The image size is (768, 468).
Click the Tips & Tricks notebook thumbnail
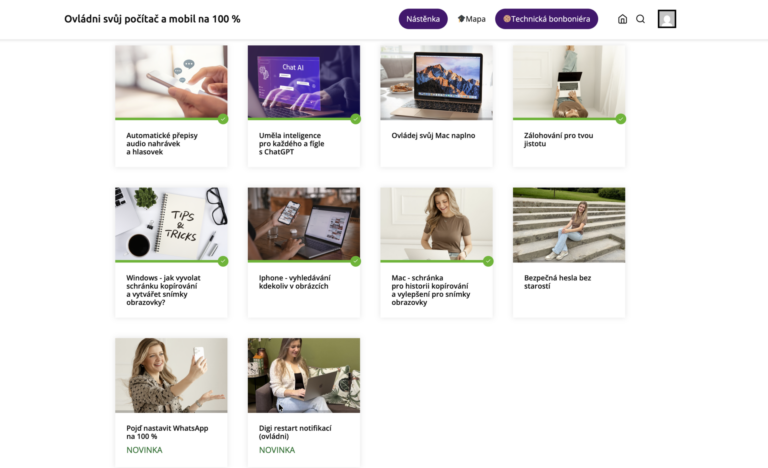[x=171, y=224]
